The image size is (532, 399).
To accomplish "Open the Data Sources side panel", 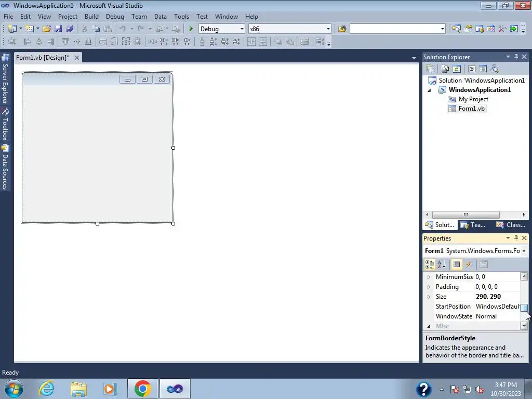I will coord(5,167).
